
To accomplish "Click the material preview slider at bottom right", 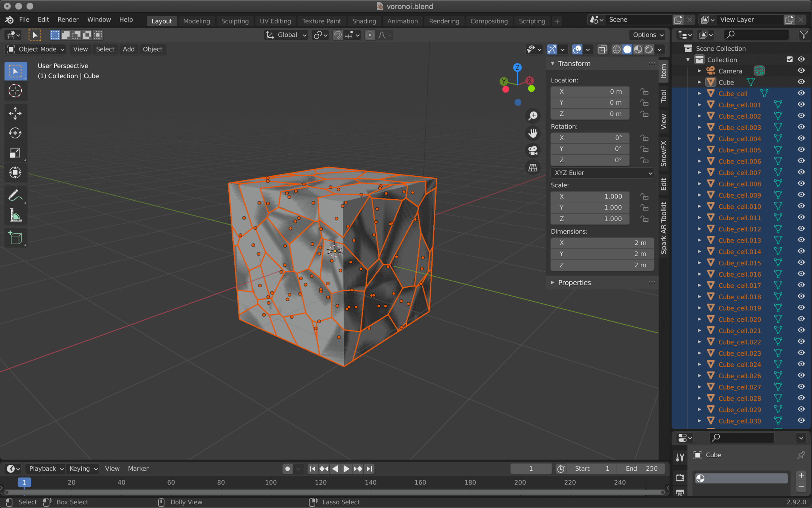I will pyautogui.click(x=741, y=478).
